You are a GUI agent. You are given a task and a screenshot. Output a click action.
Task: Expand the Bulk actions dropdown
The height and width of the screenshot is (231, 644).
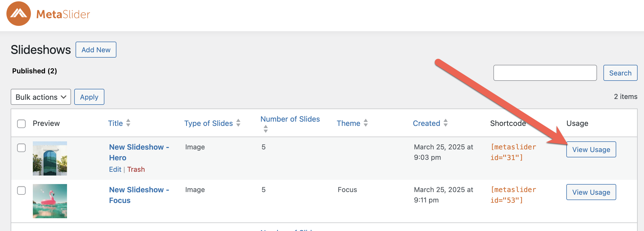pos(41,97)
